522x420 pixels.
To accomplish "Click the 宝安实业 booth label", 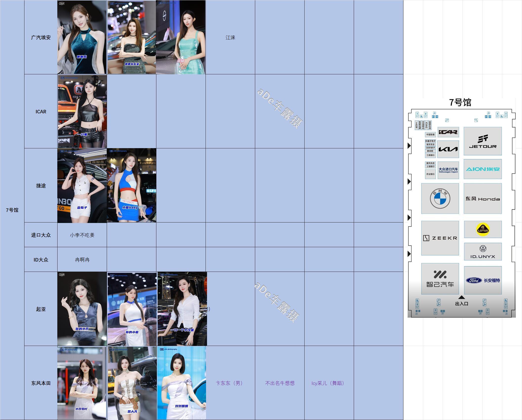I will pos(430,144).
